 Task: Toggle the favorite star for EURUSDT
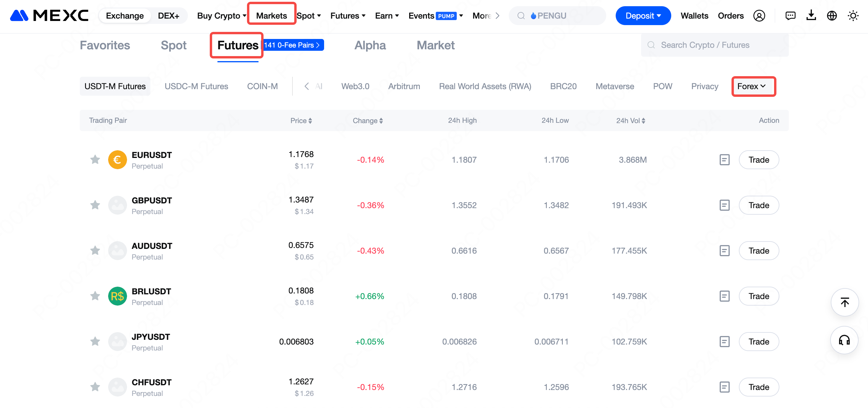[95, 159]
